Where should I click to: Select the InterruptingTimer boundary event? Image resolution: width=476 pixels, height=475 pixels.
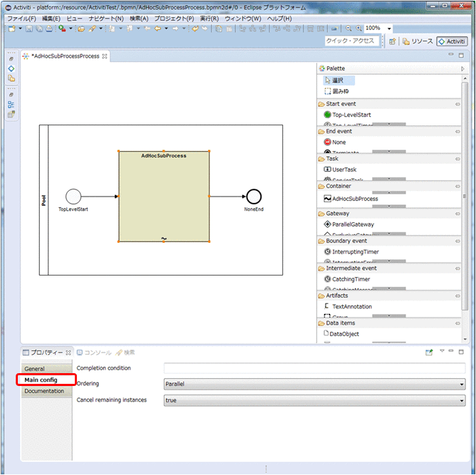[355, 252]
